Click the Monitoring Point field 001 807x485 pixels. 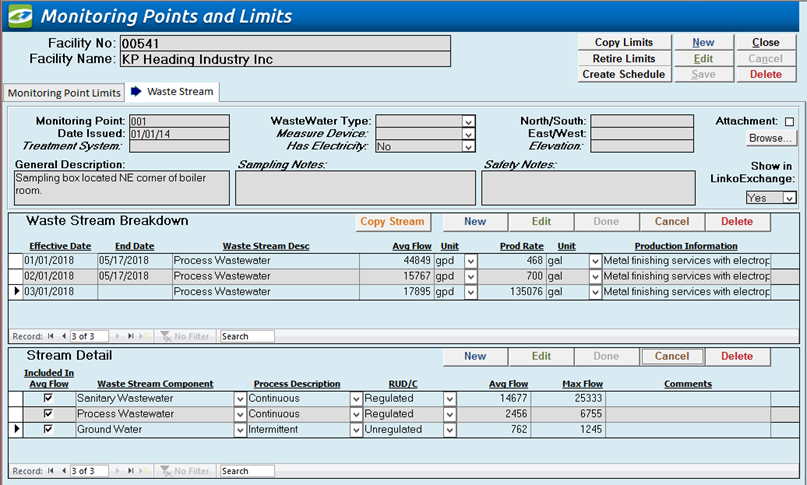(179, 122)
